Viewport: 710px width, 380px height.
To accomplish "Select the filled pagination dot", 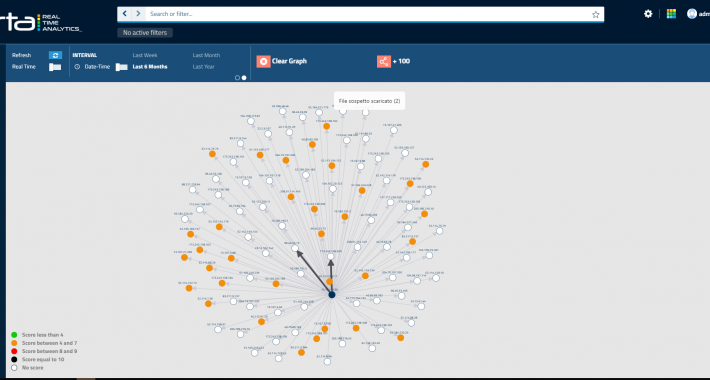I will 244,78.
